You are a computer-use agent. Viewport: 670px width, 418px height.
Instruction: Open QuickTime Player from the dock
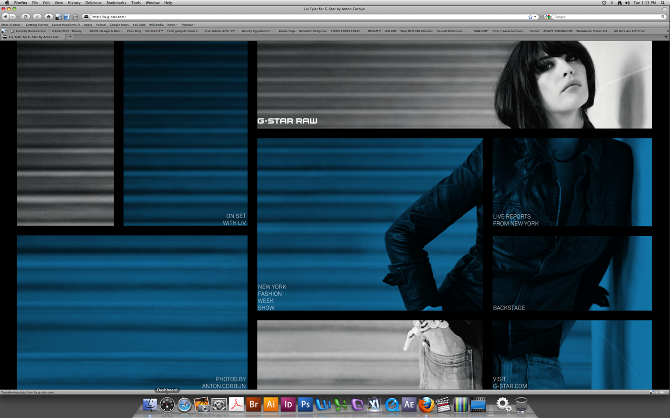point(391,404)
